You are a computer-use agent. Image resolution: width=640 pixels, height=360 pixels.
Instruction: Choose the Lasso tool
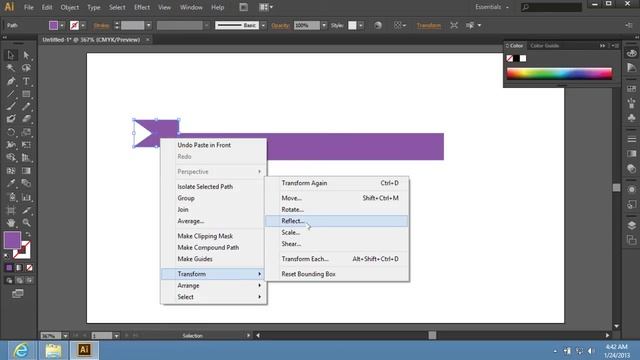click(26, 68)
